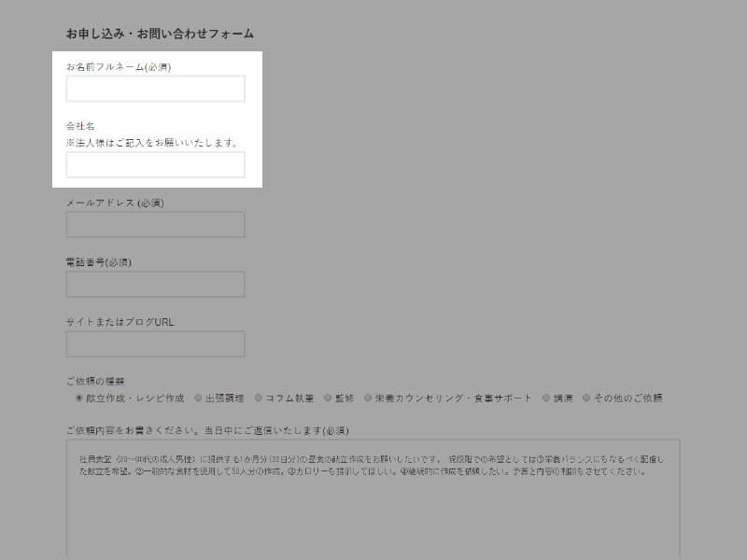This screenshot has height=560, width=747.
Task: Select the 献立作成・レシピ作成 radio button
Action: pyautogui.click(x=79, y=398)
